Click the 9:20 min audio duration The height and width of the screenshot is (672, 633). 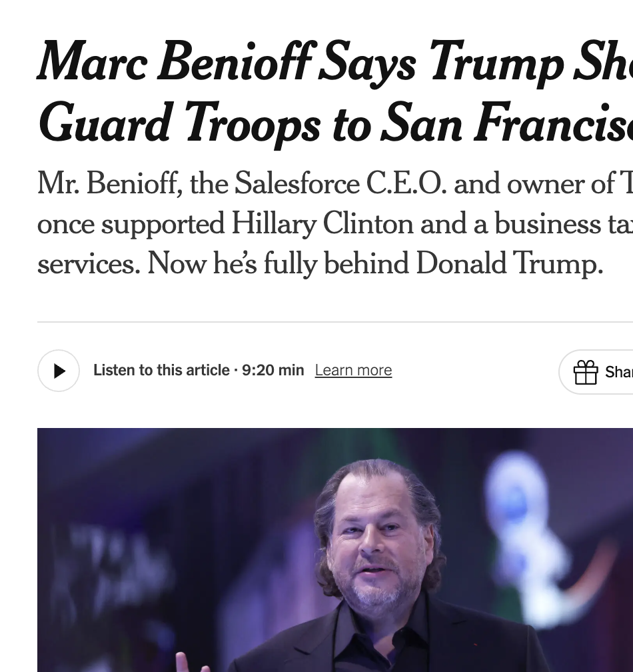[x=273, y=370]
